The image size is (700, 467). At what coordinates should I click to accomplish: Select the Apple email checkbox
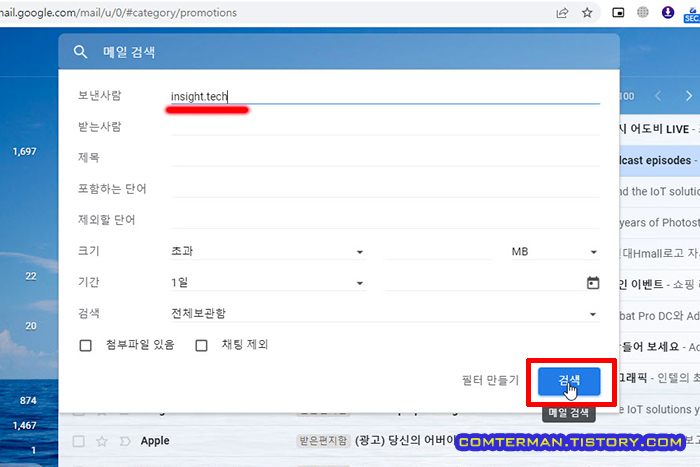pyautogui.click(x=79, y=441)
